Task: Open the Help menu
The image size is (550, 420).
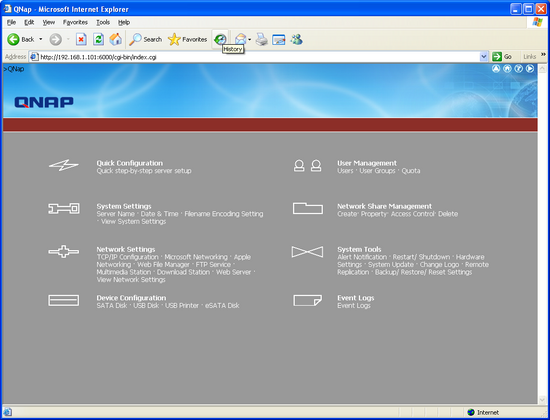Action: [x=124, y=22]
